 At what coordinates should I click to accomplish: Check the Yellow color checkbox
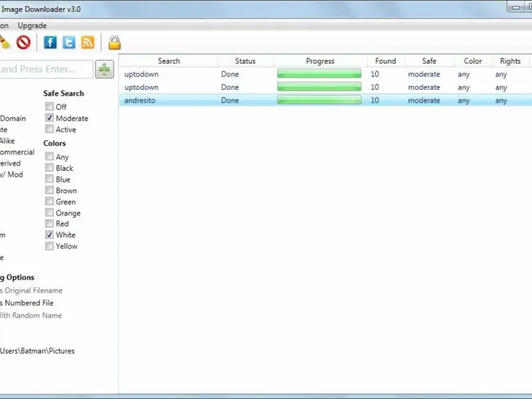pos(49,245)
